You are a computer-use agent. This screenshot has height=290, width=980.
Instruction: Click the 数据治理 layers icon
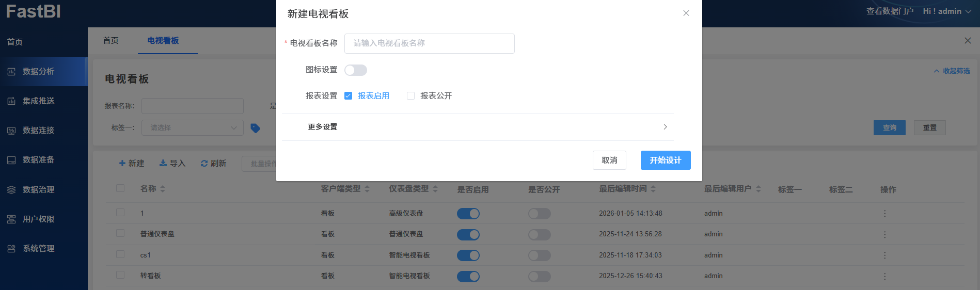[x=11, y=190]
